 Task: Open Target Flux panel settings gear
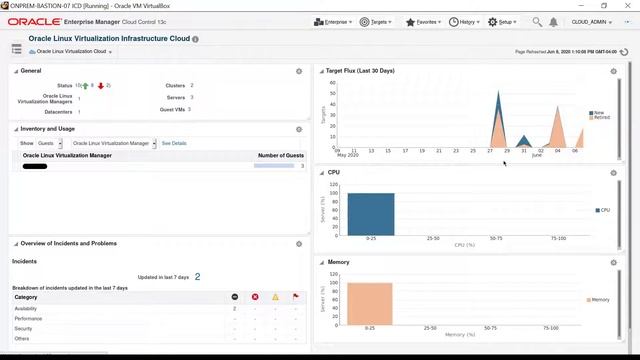click(613, 71)
